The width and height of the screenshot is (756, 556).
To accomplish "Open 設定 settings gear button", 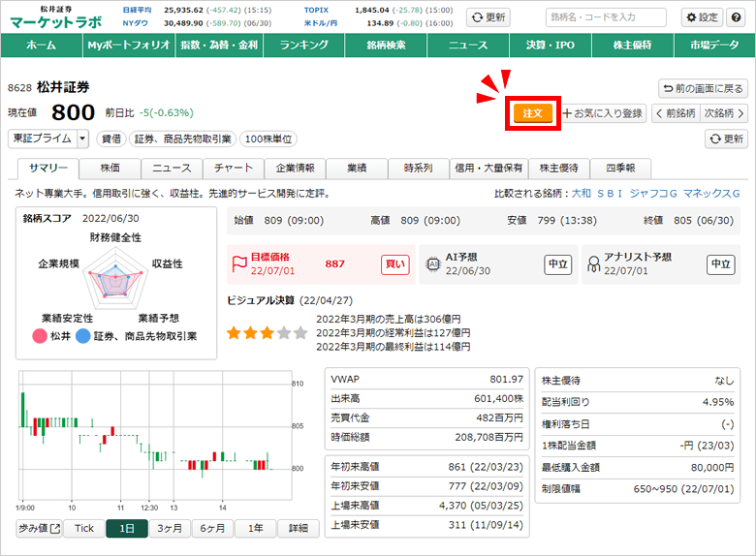I will [x=702, y=17].
